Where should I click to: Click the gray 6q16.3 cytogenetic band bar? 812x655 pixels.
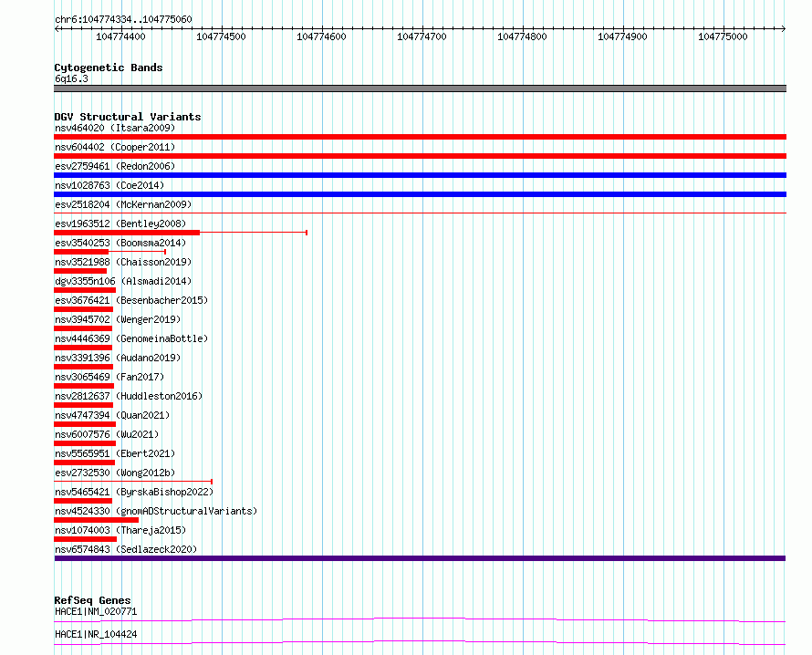tap(420, 88)
